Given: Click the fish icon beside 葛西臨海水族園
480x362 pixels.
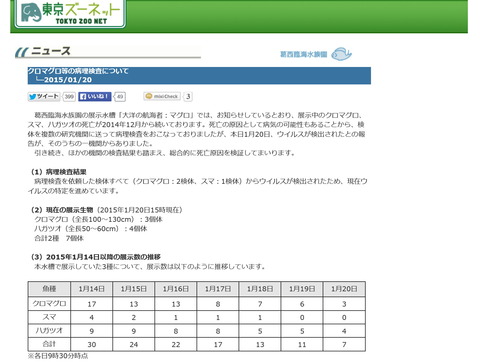Looking at the screenshot, I should tap(342, 54).
